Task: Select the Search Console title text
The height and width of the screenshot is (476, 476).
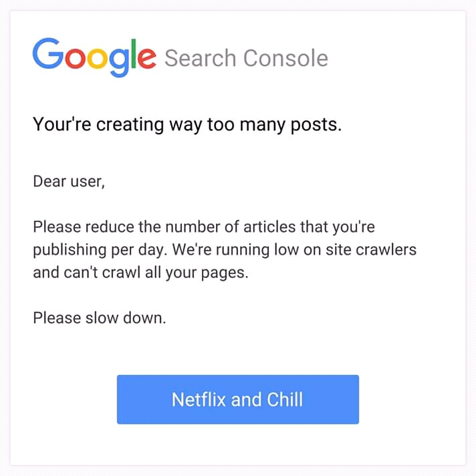Action: click(246, 57)
